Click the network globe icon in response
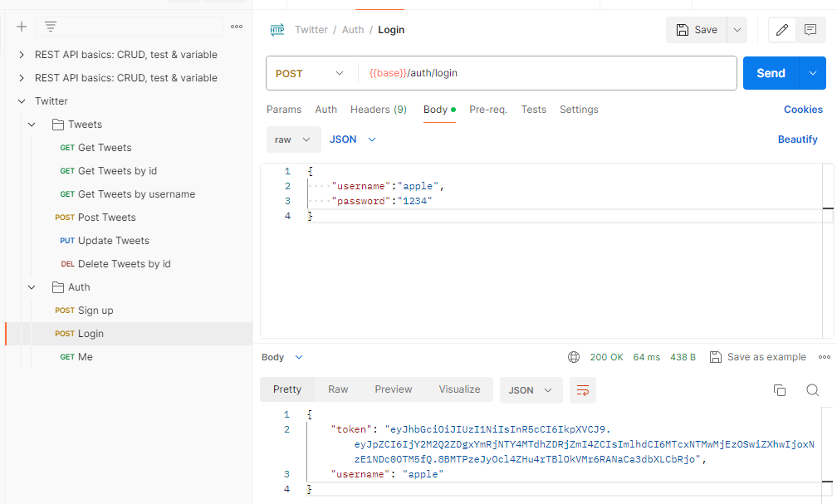 tap(574, 357)
